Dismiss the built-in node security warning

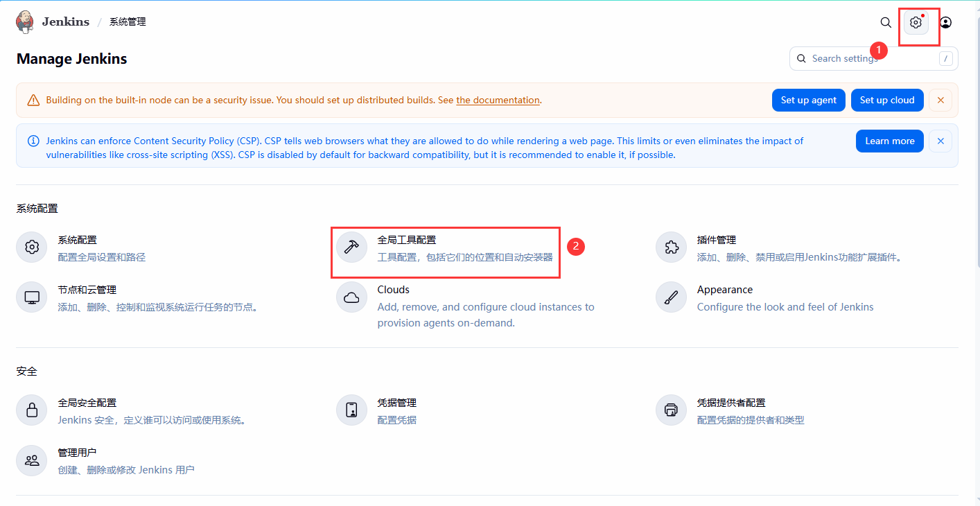940,101
